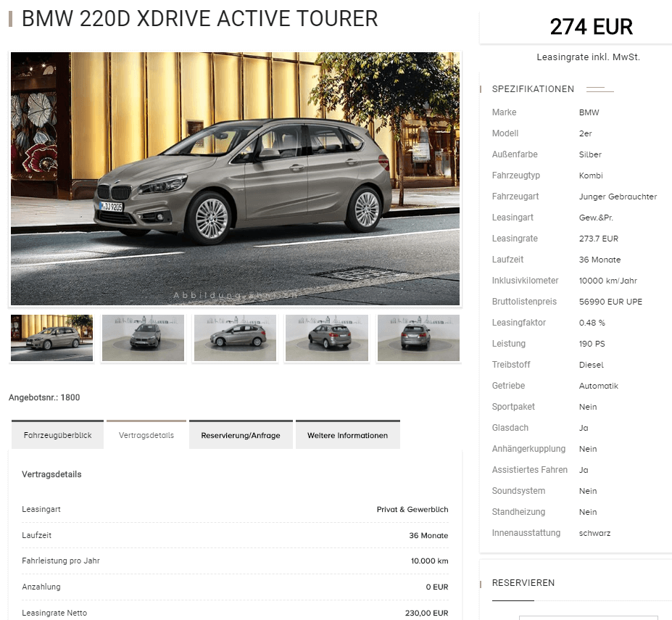Click the 'Ja' value beside Glasdach
672x620 pixels.
tap(584, 428)
